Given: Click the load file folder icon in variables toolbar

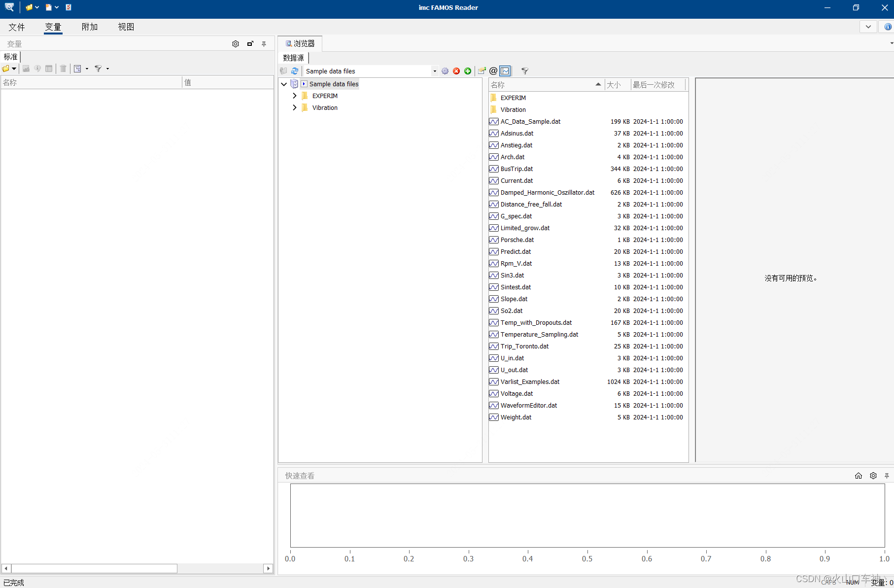Looking at the screenshot, I should pos(6,69).
